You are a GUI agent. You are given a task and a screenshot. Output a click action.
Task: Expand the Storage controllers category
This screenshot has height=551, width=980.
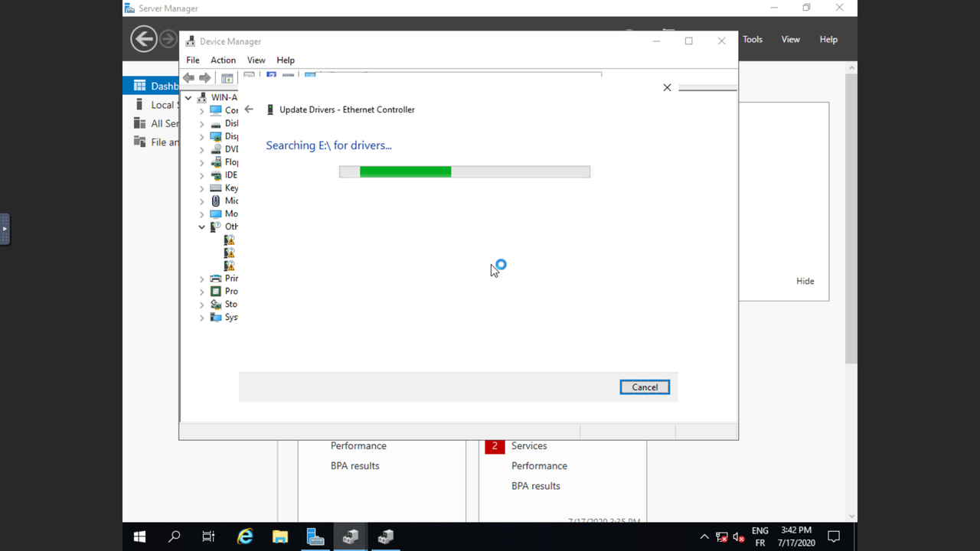point(202,305)
